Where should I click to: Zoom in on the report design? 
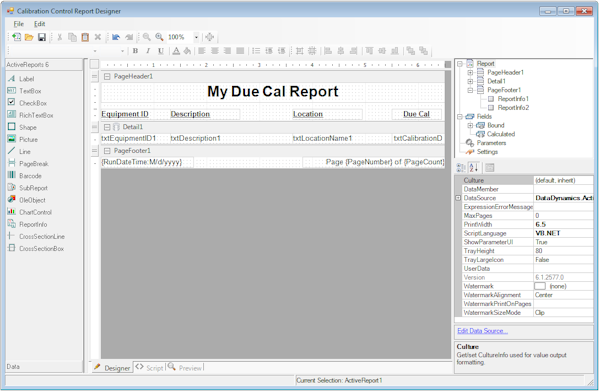click(x=159, y=37)
